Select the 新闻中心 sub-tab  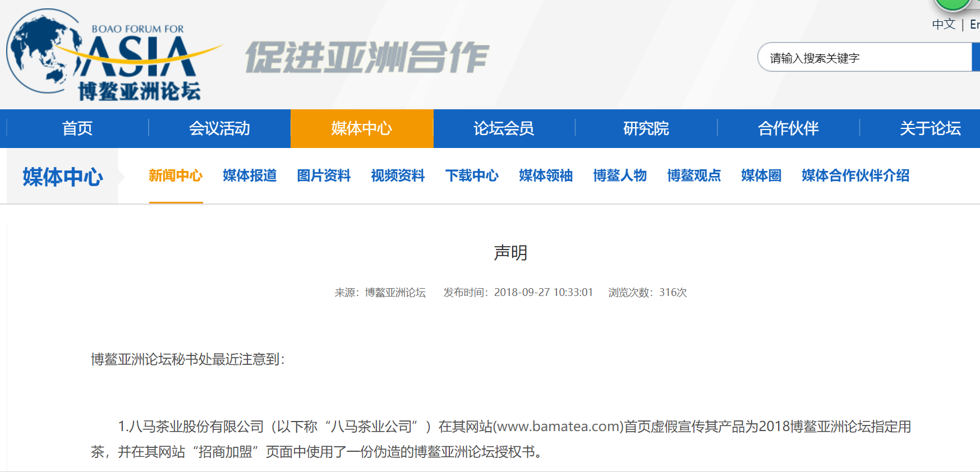coord(176,175)
